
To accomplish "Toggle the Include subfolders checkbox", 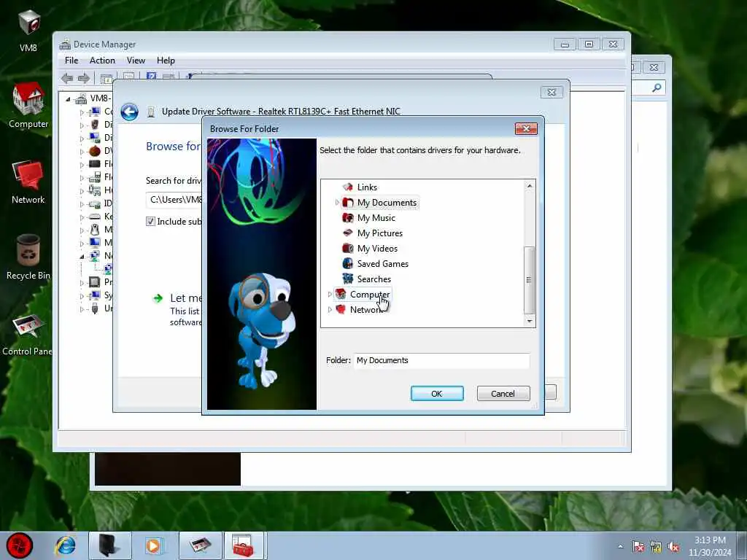I will click(x=150, y=222).
